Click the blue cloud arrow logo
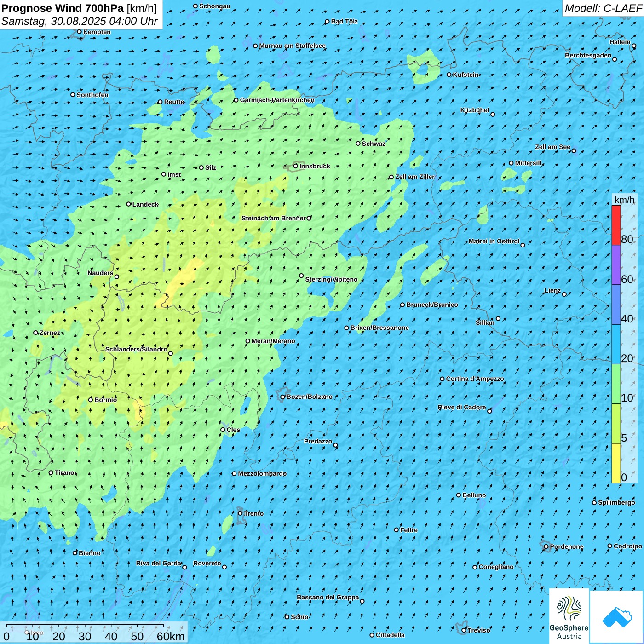Image resolution: width=644 pixels, height=644 pixels. pyautogui.click(x=616, y=617)
